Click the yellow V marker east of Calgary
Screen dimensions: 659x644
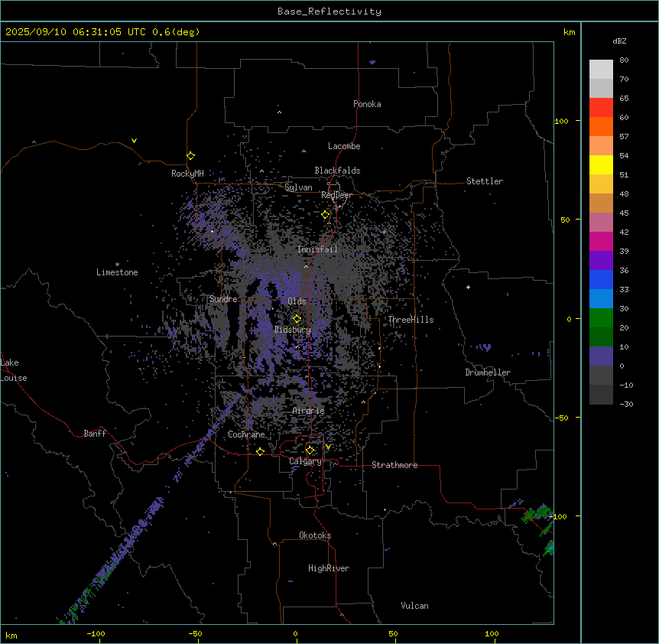328,447
